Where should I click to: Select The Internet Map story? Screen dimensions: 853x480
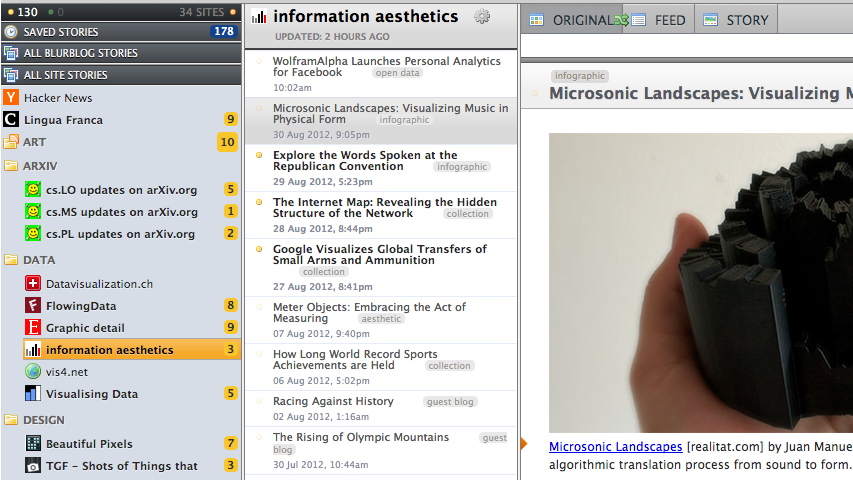381,215
